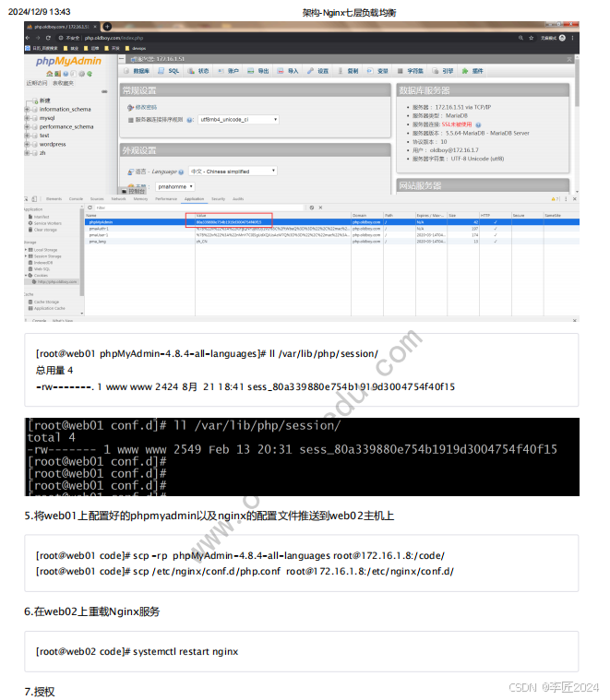Image resolution: width=610 pixels, height=700 pixels.
Task: Click 新建 to create new database
Action: point(44,101)
